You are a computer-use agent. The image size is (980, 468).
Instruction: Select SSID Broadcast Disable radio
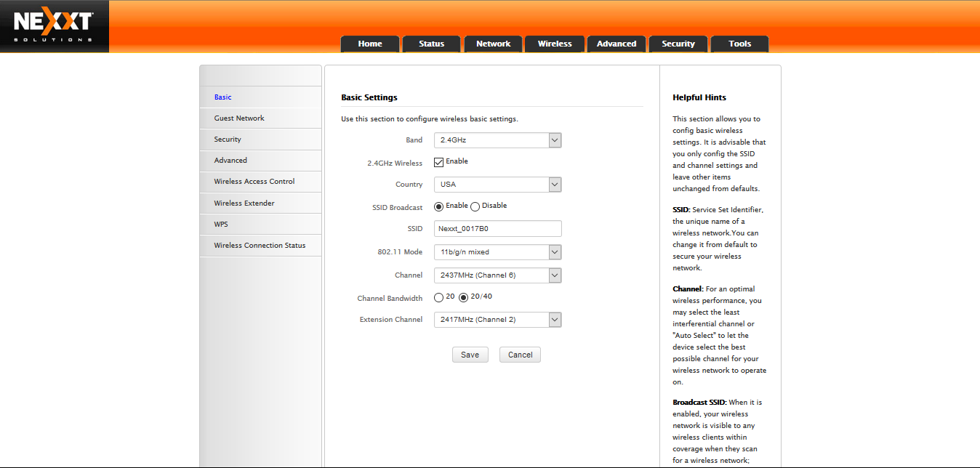pos(475,206)
